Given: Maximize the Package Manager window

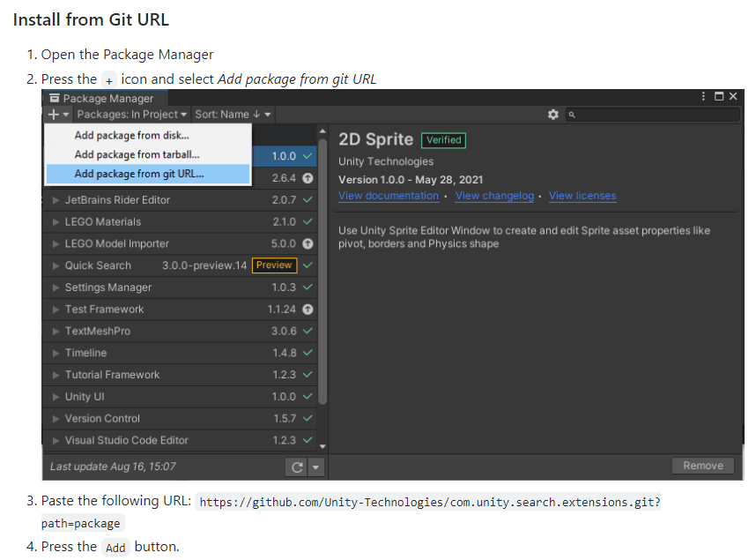Looking at the screenshot, I should point(719,96).
